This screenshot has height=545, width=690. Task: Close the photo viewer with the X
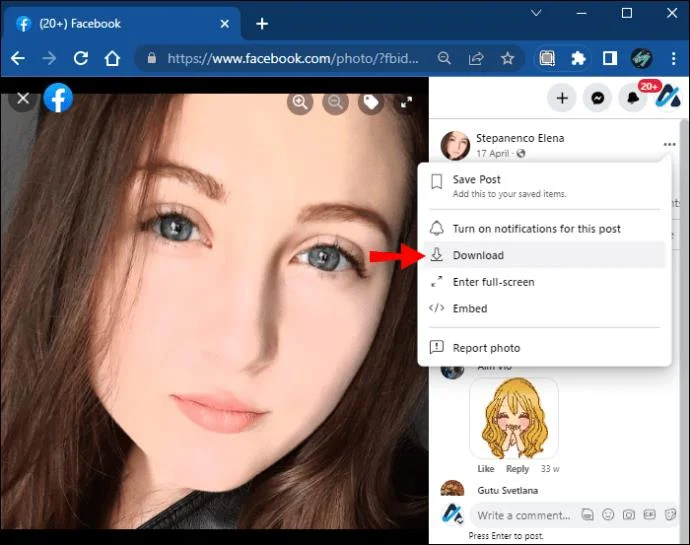point(23,98)
